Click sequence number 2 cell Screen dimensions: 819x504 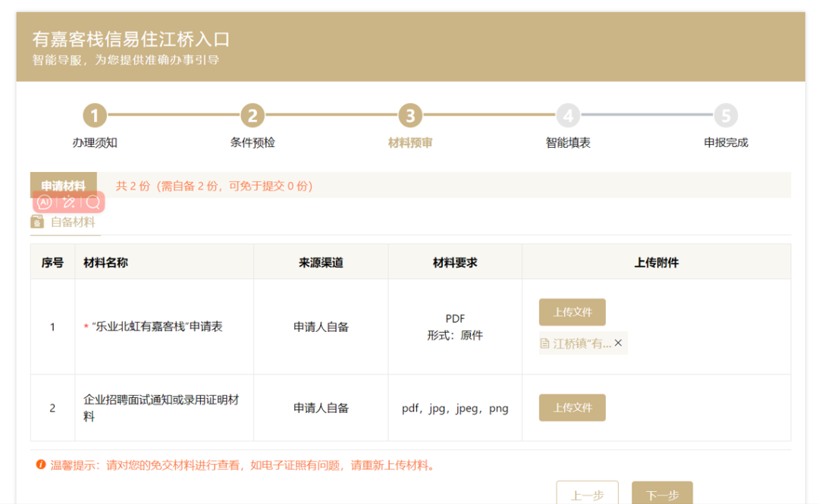tap(52, 408)
